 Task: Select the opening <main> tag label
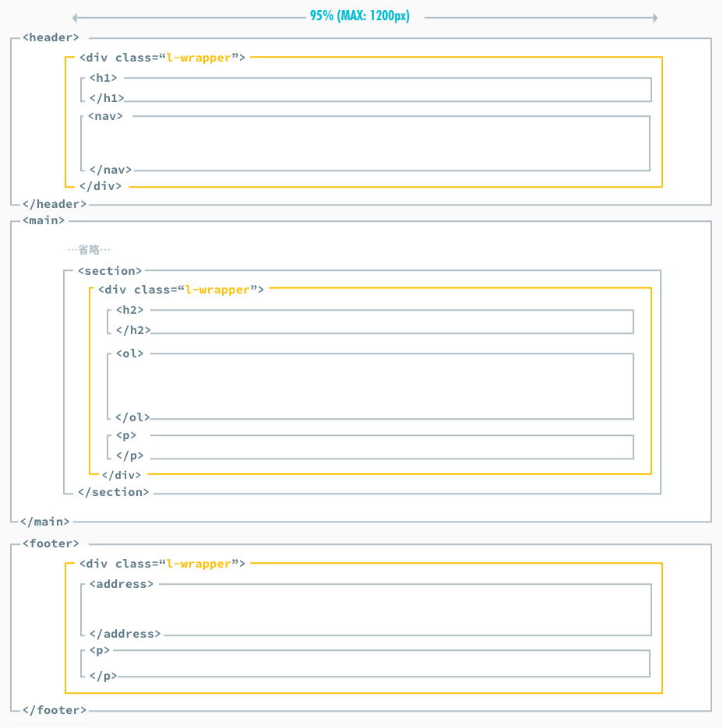click(x=43, y=220)
